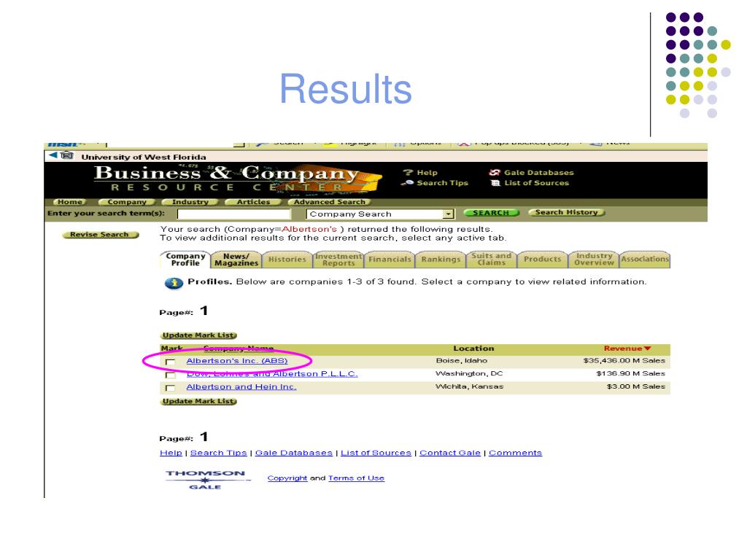Click the Gale Databases link in the header
The image size is (747, 560).
coord(539,173)
